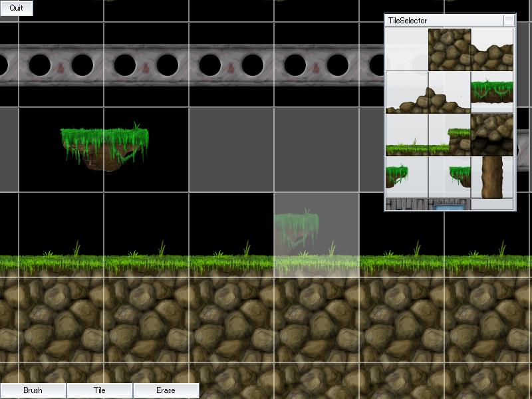
Task: Choose the flat grass ground tile with sprout
Action: [407, 135]
